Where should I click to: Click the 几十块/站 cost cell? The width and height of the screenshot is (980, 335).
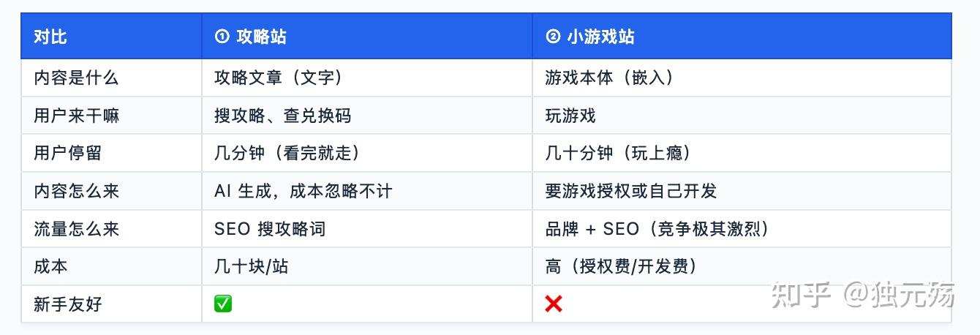pos(367,266)
